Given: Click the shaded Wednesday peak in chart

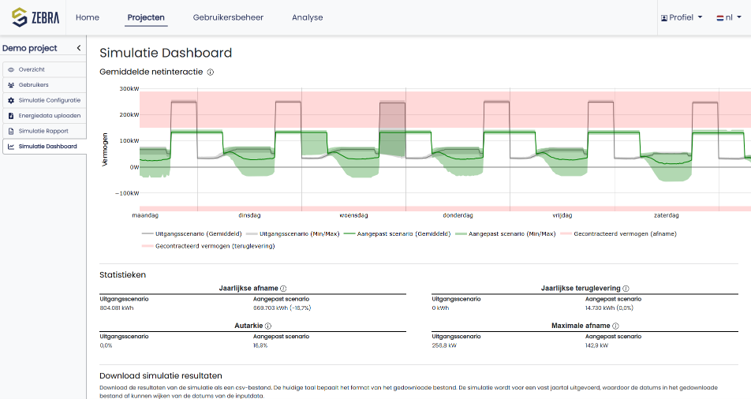Looking at the screenshot, I should point(392,129).
